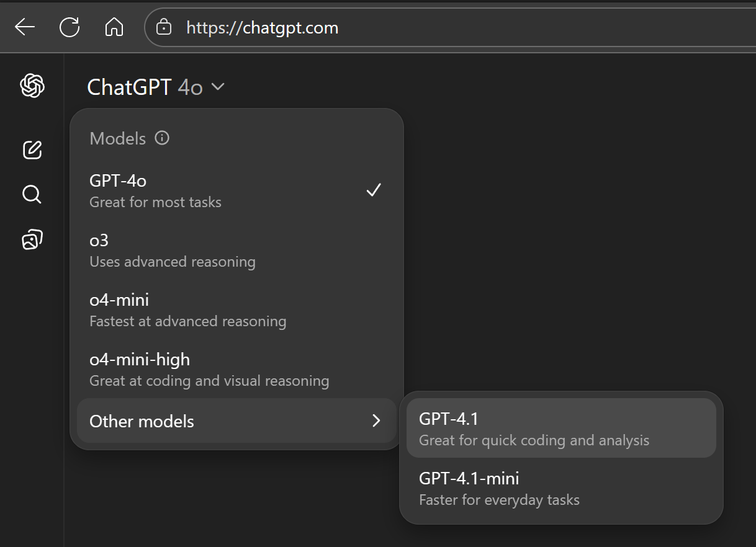Choose GPT-4.1-mini from the submenu

pos(561,488)
